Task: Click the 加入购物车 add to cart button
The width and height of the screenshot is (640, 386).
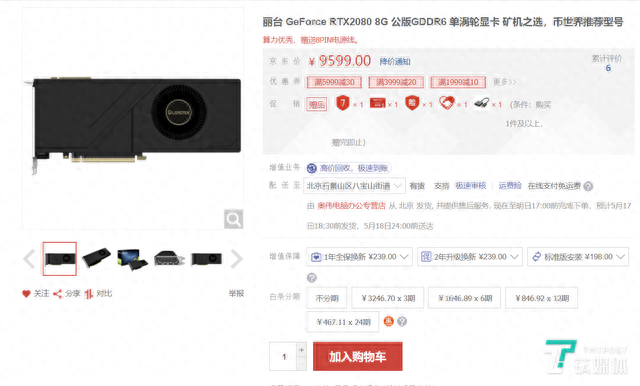Action: (358, 357)
